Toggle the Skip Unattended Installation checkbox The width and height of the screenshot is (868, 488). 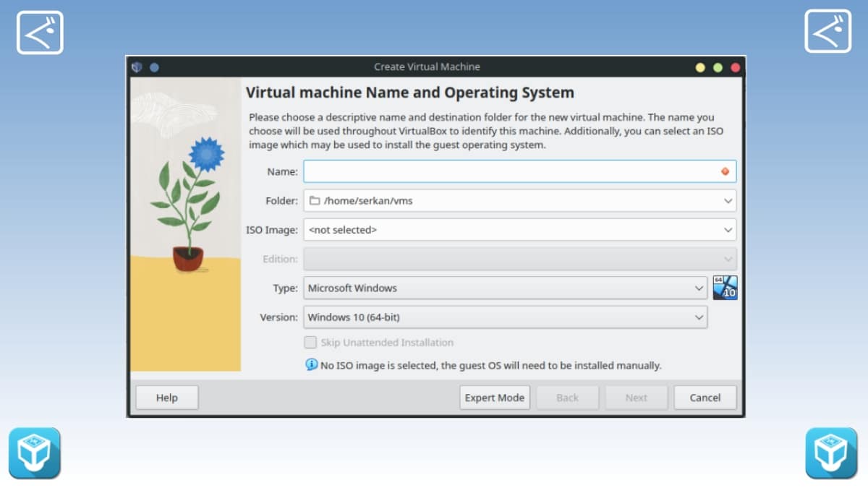pos(310,343)
